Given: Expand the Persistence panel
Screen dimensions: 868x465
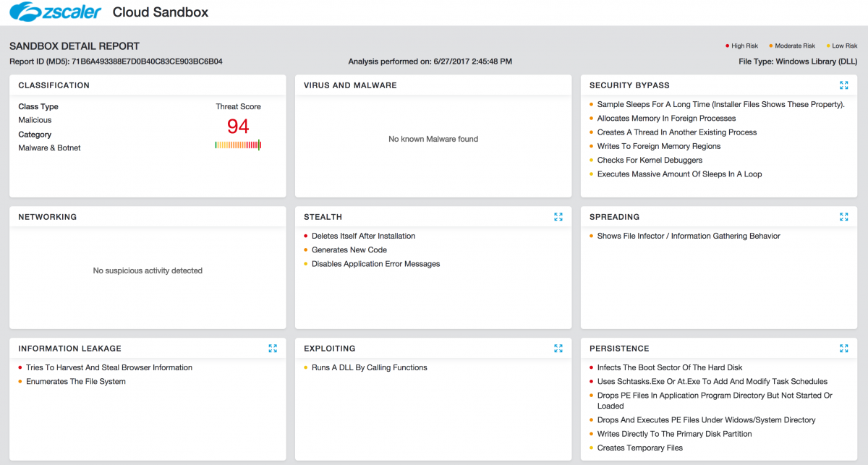Looking at the screenshot, I should click(843, 349).
